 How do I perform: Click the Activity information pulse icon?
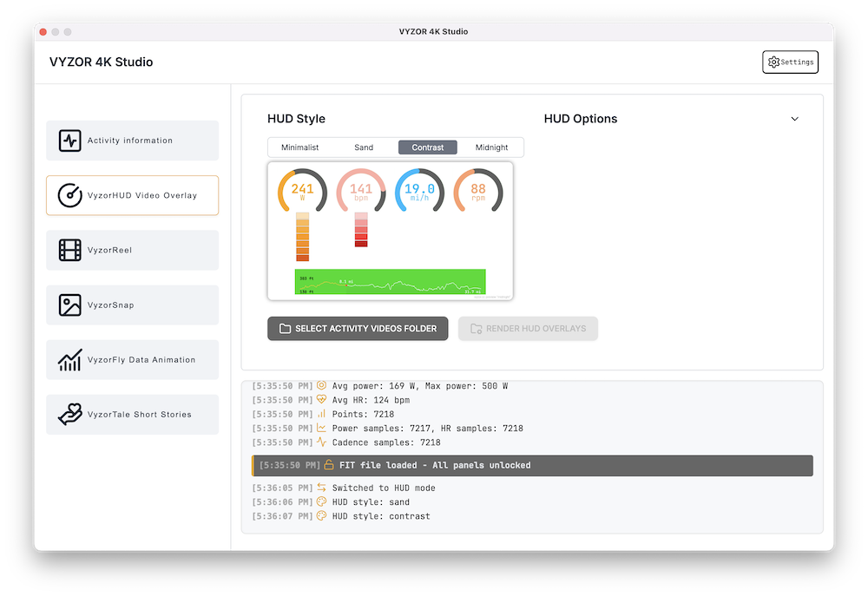tap(69, 141)
